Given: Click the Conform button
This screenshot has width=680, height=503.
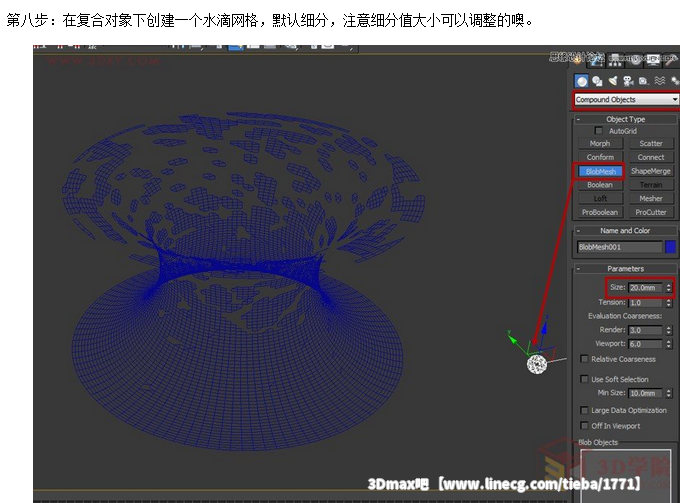Looking at the screenshot, I should 600,157.
